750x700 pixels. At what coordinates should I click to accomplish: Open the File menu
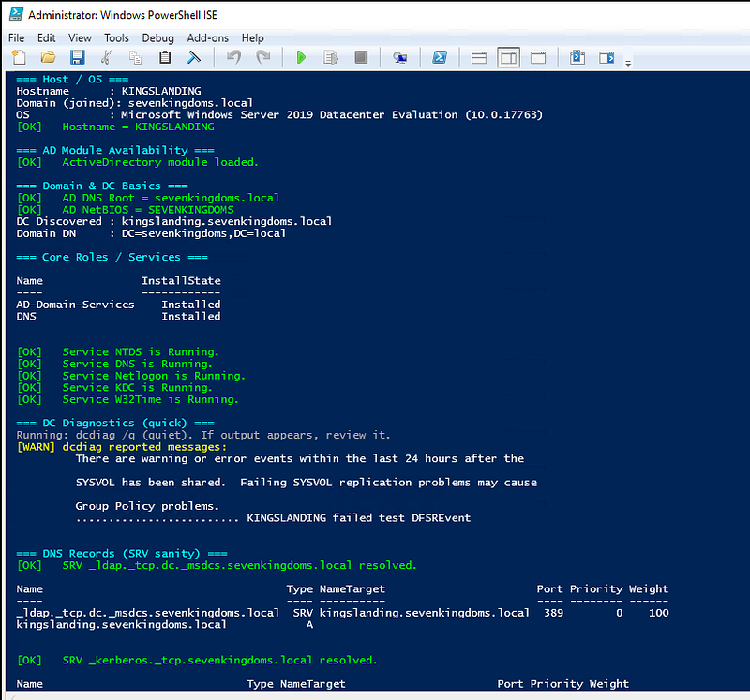point(16,37)
